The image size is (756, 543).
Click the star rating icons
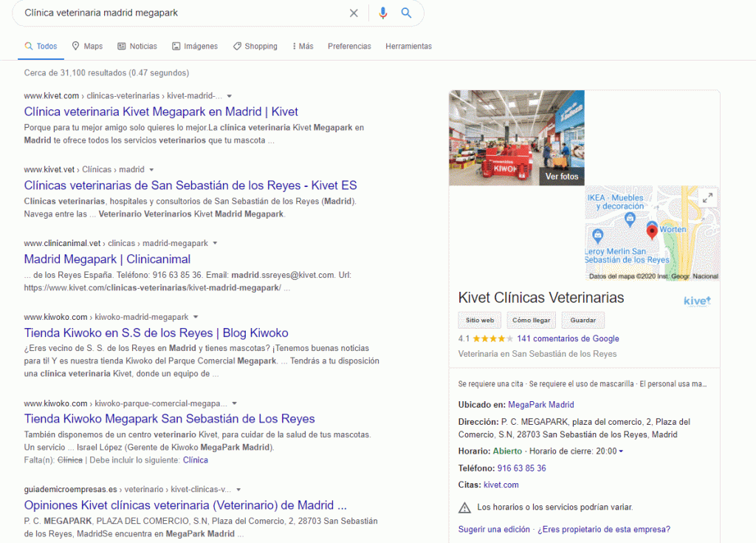tap(492, 339)
